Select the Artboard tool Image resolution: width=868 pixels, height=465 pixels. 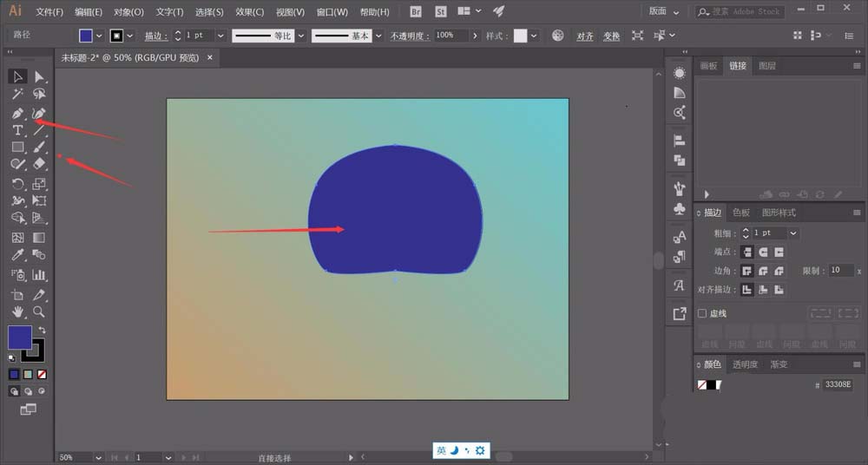click(17, 294)
